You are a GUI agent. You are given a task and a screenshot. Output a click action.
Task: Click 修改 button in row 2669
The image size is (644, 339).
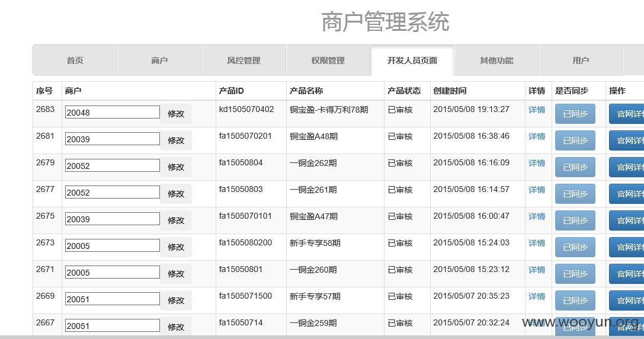pyautogui.click(x=176, y=301)
